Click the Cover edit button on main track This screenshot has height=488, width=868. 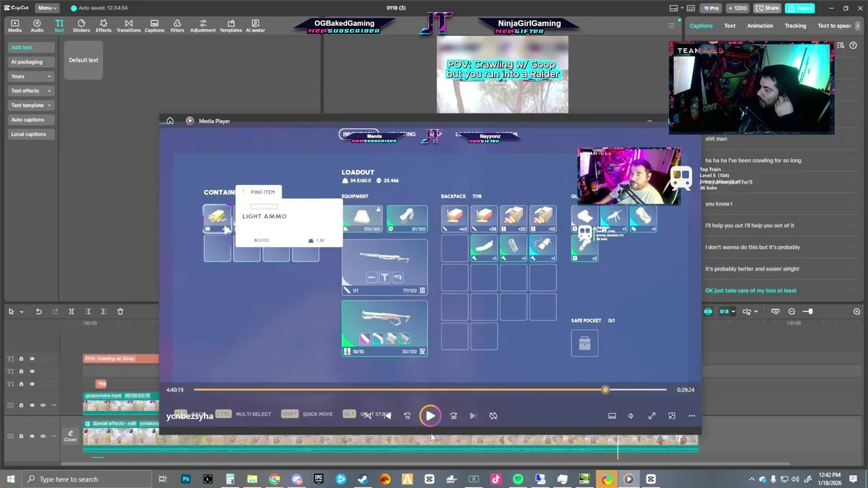tap(71, 436)
